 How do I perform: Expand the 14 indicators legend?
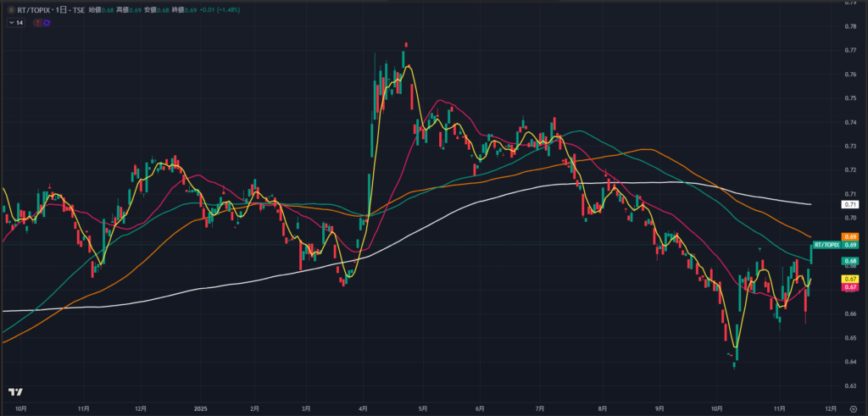16,22
